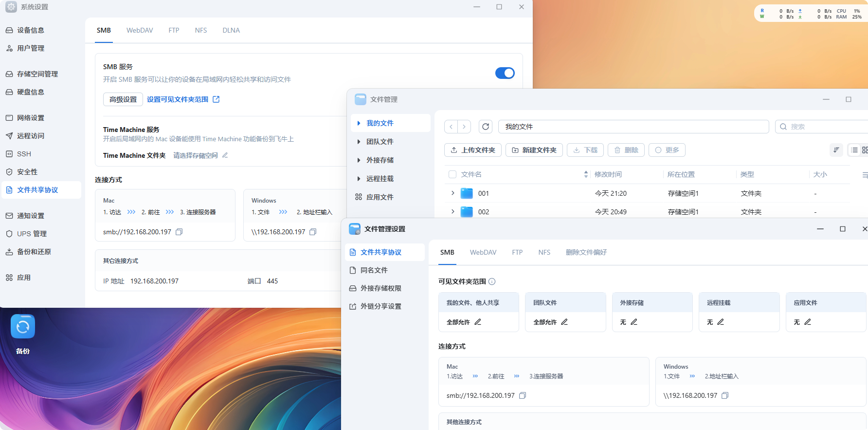Expand the 团队文件 tree node

click(359, 142)
